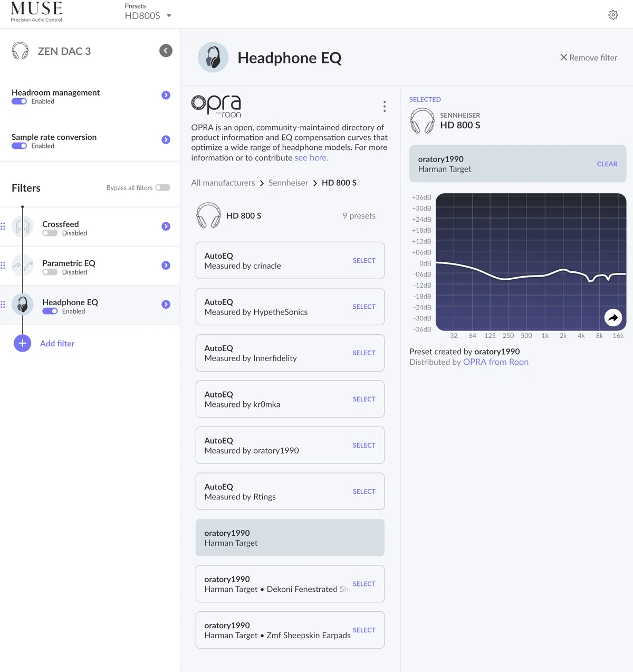This screenshot has height=672, width=633.
Task: Grab Crossfeed drag handle dots
Action: (x=3, y=226)
